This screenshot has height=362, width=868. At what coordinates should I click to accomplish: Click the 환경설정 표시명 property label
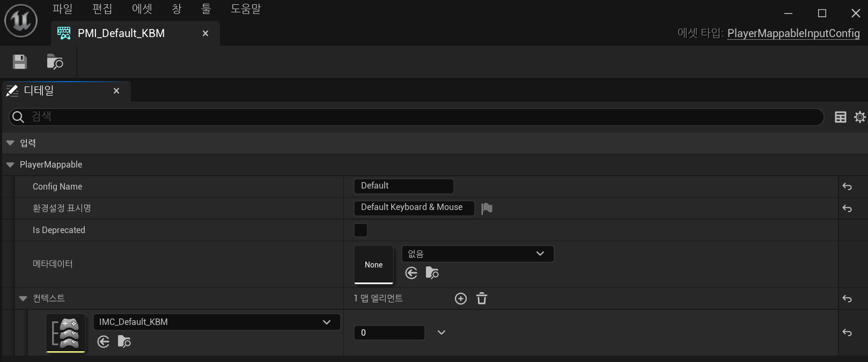[x=62, y=208]
